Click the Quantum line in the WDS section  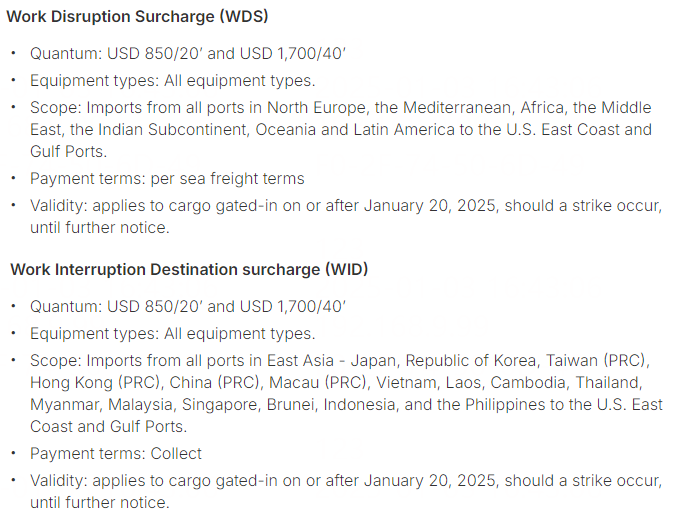tap(188, 54)
